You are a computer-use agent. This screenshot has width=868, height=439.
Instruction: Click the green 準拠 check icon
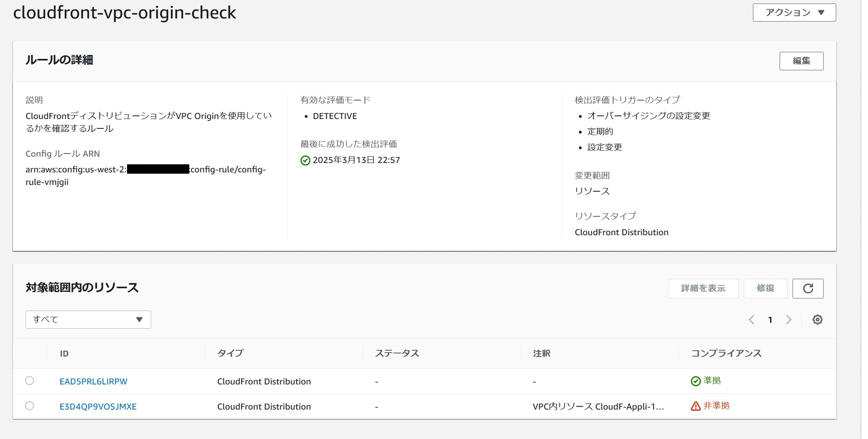coord(695,381)
